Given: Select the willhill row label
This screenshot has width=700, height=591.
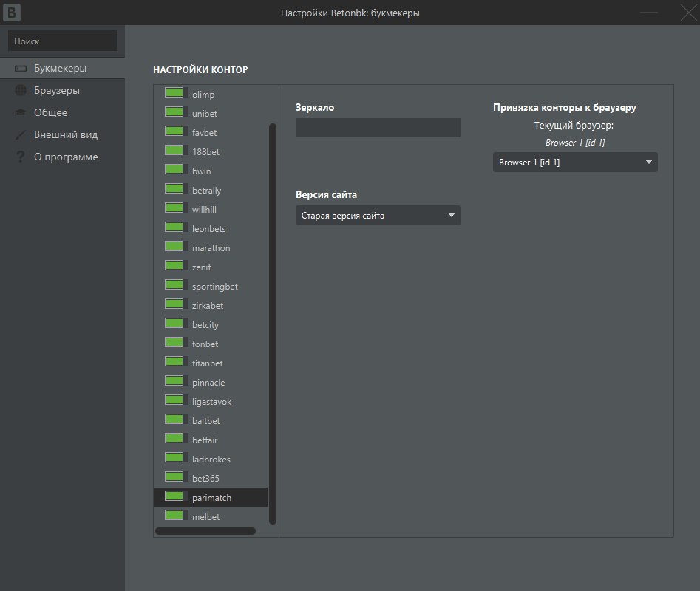Looking at the screenshot, I should click(204, 210).
